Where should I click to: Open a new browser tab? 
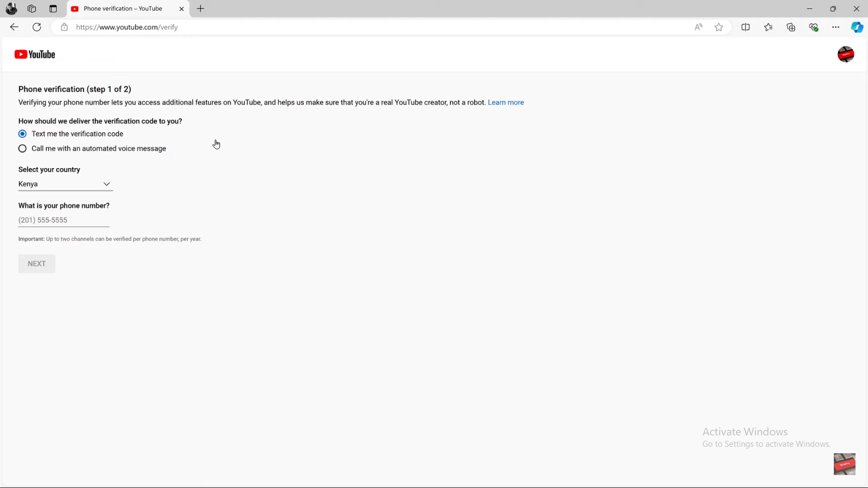pos(201,9)
